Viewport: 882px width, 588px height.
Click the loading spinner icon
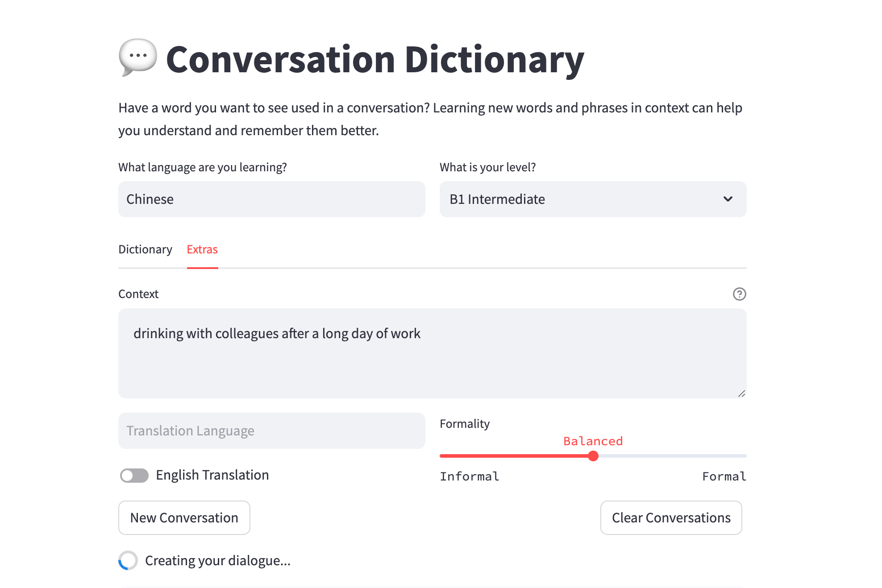pos(128,560)
